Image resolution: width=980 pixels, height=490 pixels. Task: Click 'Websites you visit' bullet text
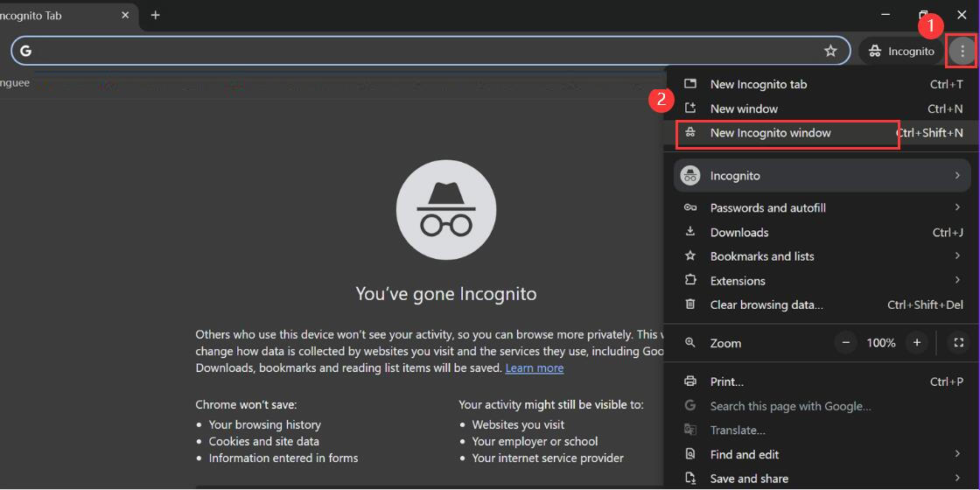(518, 425)
